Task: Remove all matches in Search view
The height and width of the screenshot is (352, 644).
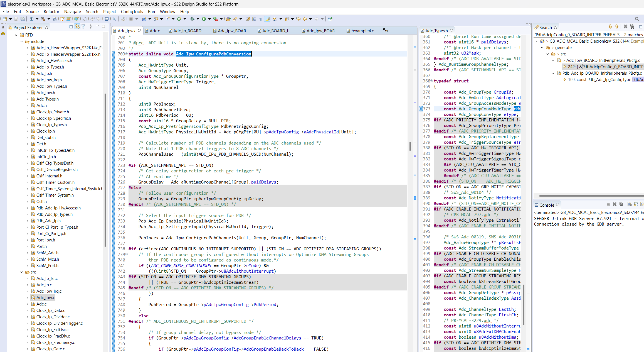Action: point(632,27)
